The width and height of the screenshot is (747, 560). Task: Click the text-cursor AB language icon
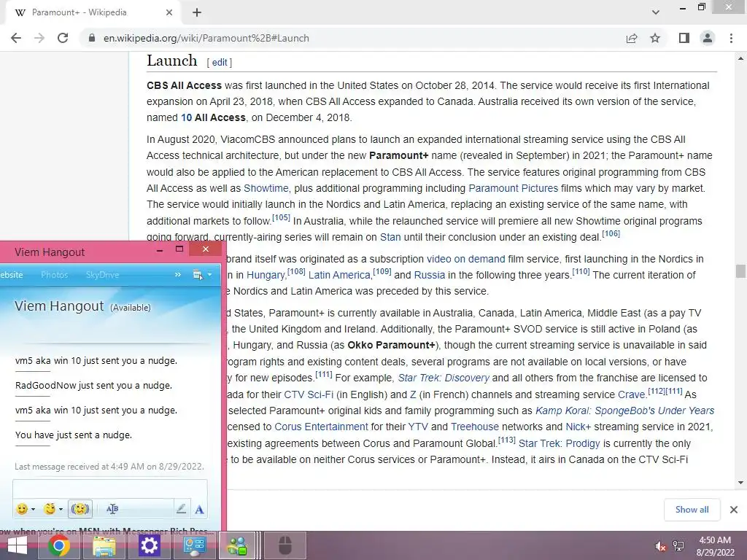click(112, 509)
